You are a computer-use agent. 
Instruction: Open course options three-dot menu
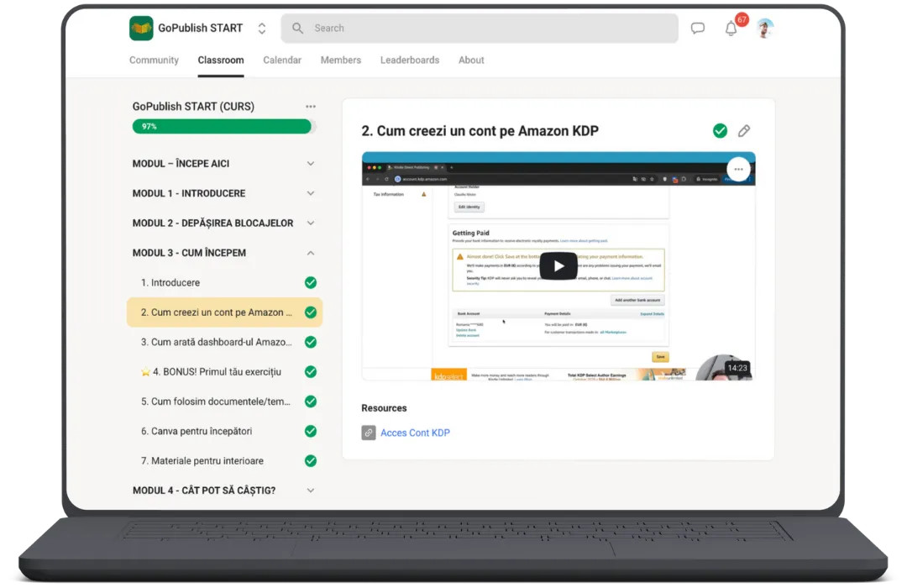point(311,107)
